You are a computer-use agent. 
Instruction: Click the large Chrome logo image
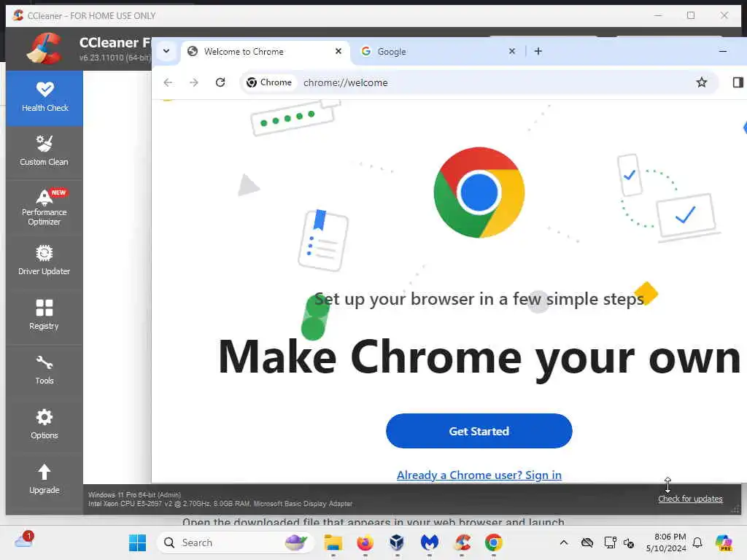tap(479, 192)
